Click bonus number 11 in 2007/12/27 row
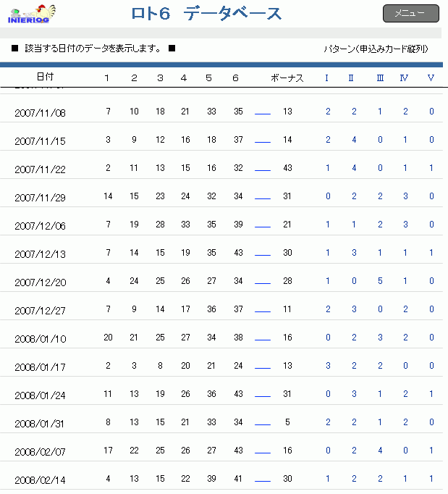This screenshot has width=448, height=494. tap(287, 309)
